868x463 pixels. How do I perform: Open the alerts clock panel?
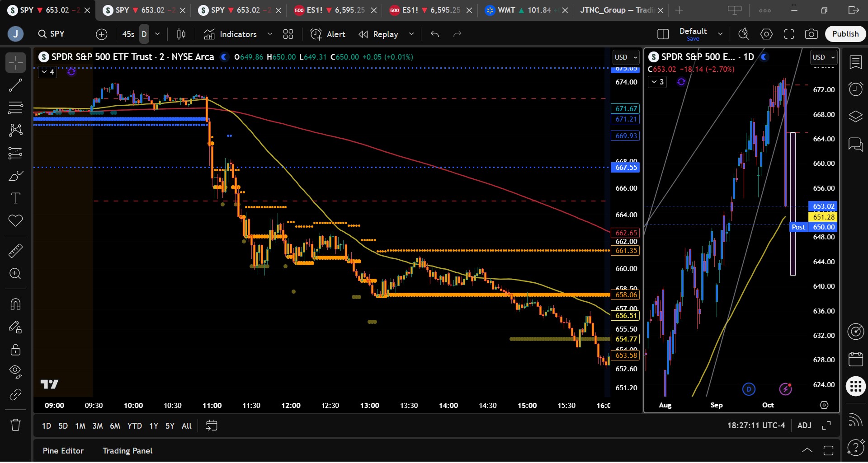(856, 89)
